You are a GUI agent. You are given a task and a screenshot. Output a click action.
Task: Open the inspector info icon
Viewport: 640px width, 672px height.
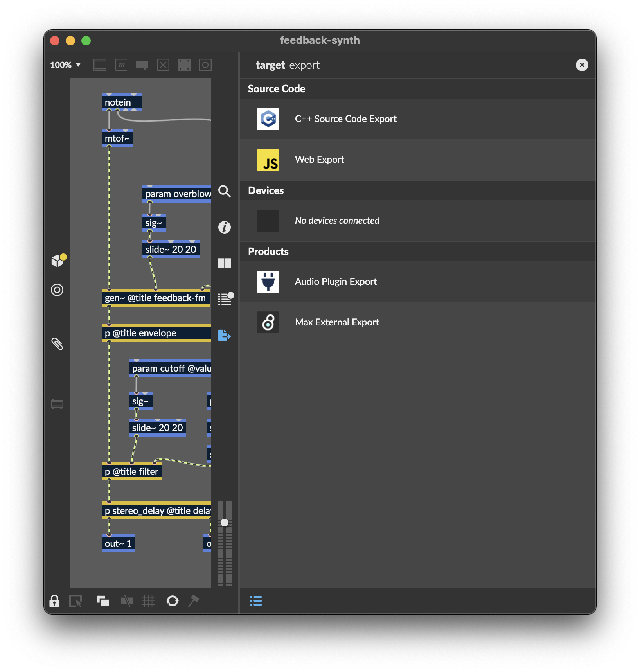[x=224, y=227]
